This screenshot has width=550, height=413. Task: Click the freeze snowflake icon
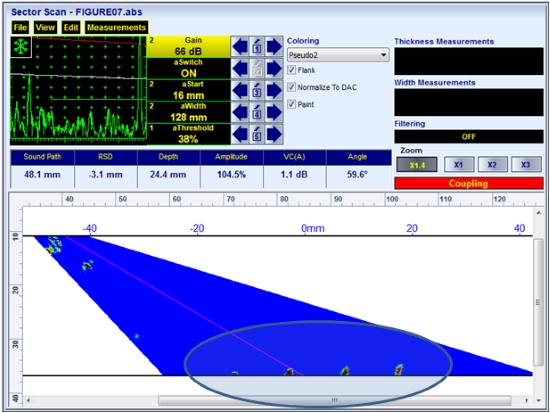click(x=21, y=47)
